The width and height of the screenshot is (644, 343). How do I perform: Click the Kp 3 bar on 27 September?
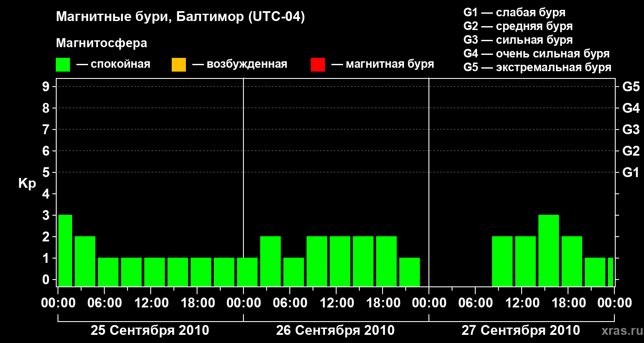click(549, 250)
